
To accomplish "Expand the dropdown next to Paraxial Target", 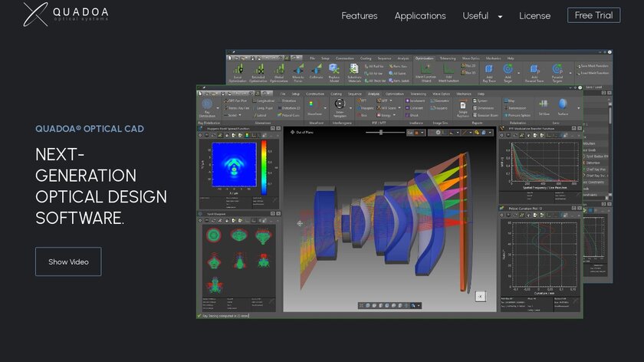I will (x=570, y=73).
